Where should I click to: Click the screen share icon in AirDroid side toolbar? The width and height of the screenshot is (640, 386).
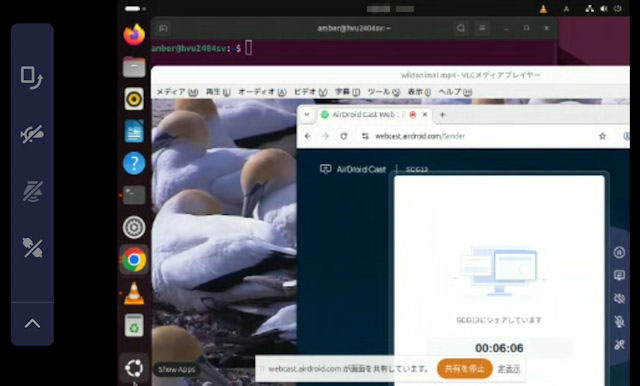point(619,275)
